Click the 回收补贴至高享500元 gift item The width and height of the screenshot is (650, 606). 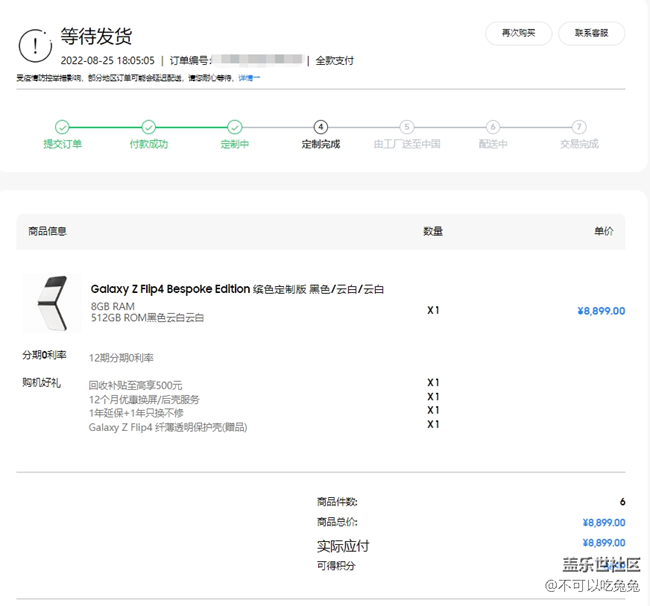(135, 385)
